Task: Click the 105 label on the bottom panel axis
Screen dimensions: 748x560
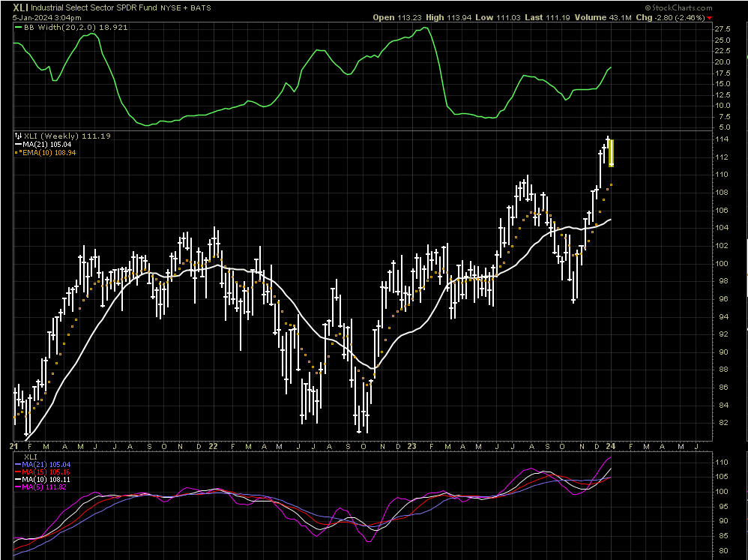Action: [721, 477]
